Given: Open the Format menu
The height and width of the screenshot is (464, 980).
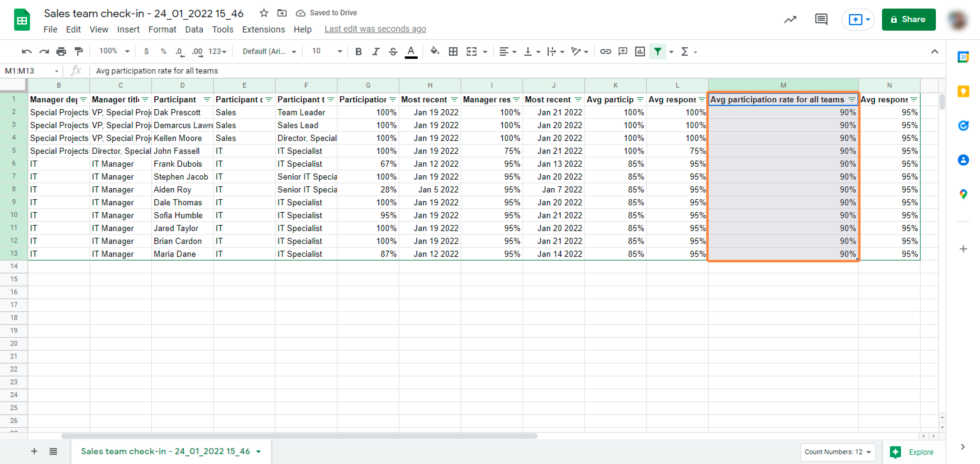Looking at the screenshot, I should (x=162, y=29).
